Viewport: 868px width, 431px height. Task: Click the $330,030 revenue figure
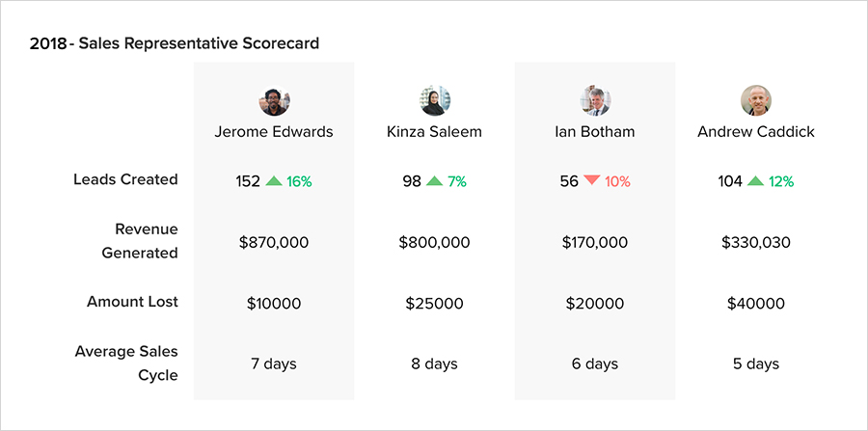coord(755,242)
